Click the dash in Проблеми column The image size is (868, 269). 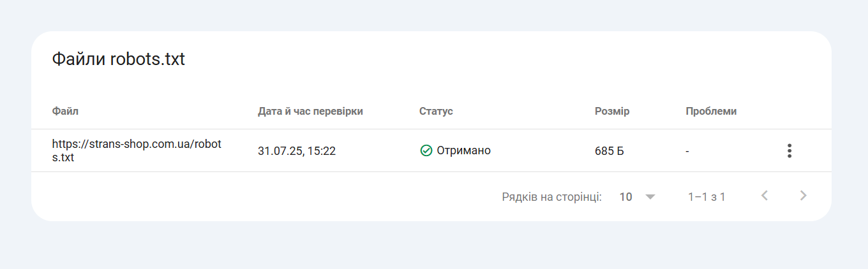(687, 151)
